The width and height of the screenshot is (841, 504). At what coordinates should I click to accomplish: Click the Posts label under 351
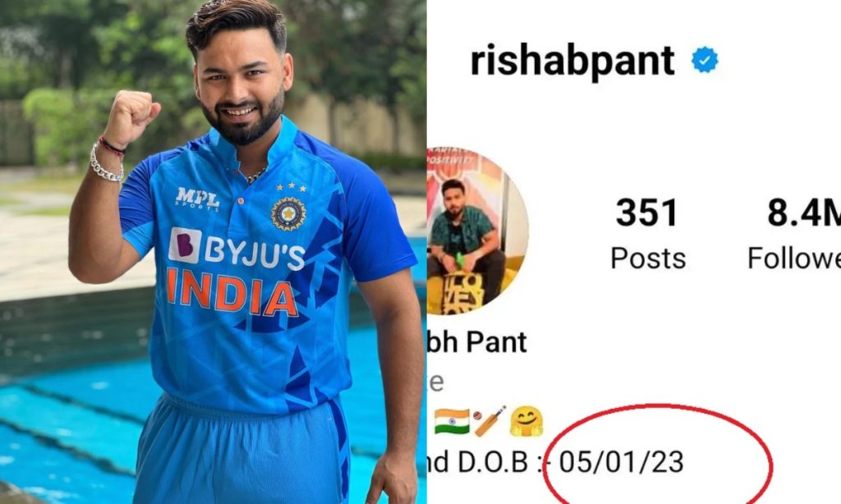coord(648,259)
